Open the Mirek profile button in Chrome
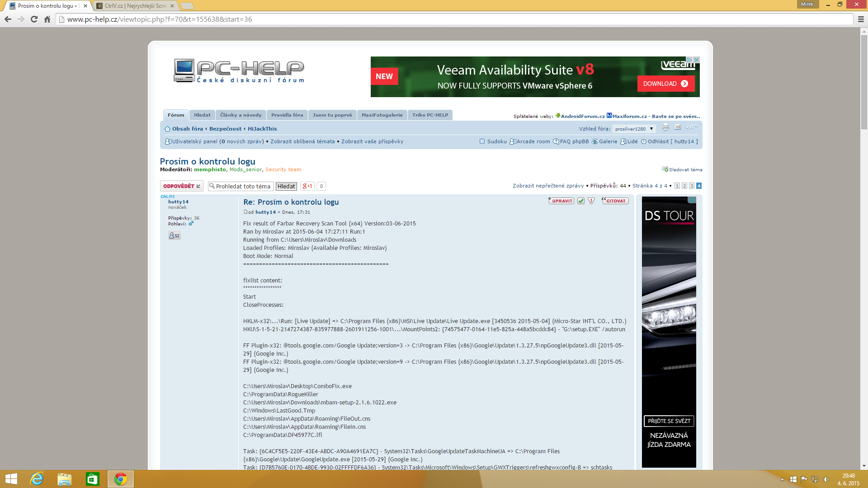 click(807, 4)
